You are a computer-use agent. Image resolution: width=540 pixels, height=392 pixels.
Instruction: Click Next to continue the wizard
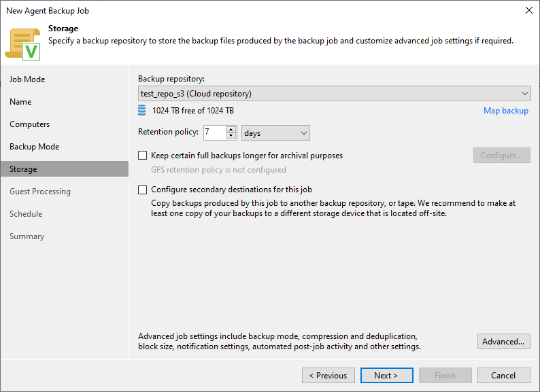click(x=385, y=376)
